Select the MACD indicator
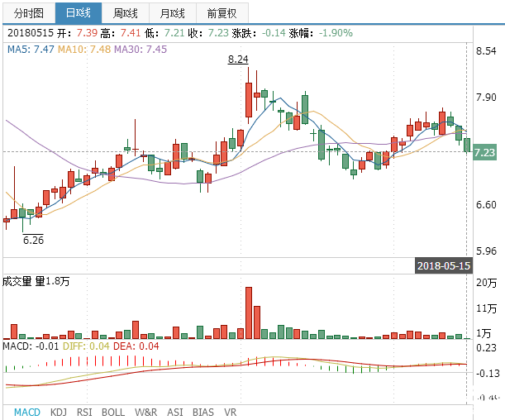Screen dimensions: 505x420 (27, 413)
